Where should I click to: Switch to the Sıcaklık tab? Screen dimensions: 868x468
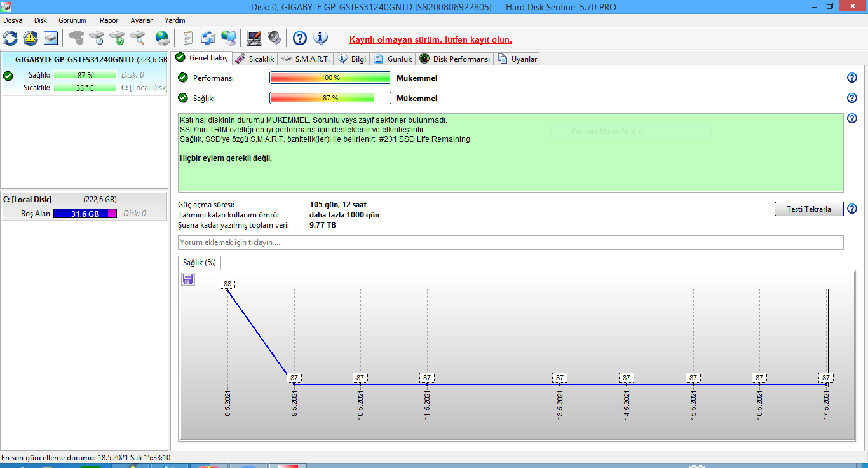(254, 59)
